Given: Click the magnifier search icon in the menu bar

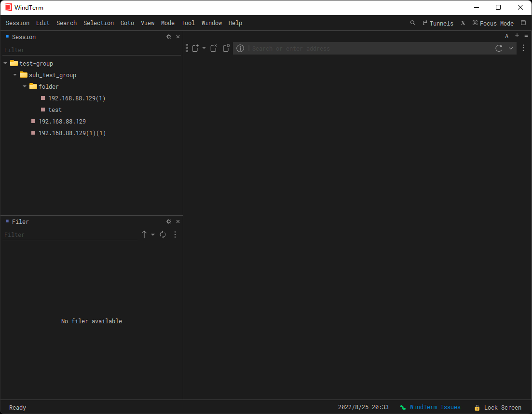Looking at the screenshot, I should pyautogui.click(x=412, y=23).
